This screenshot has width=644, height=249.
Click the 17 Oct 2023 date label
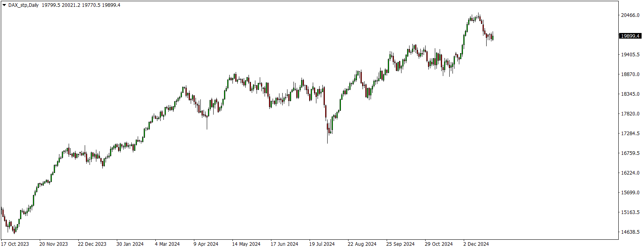click(x=15, y=244)
